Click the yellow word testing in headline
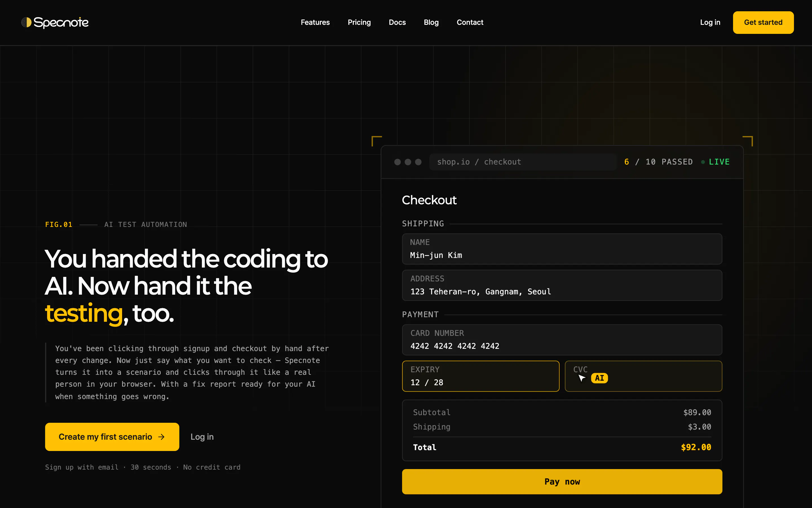The image size is (812, 508). click(x=84, y=314)
